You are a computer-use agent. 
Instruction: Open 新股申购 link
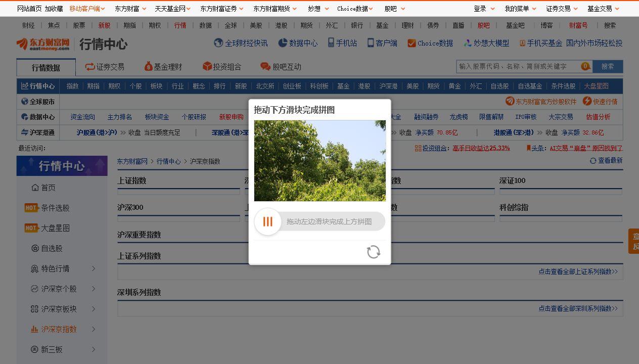231,117
